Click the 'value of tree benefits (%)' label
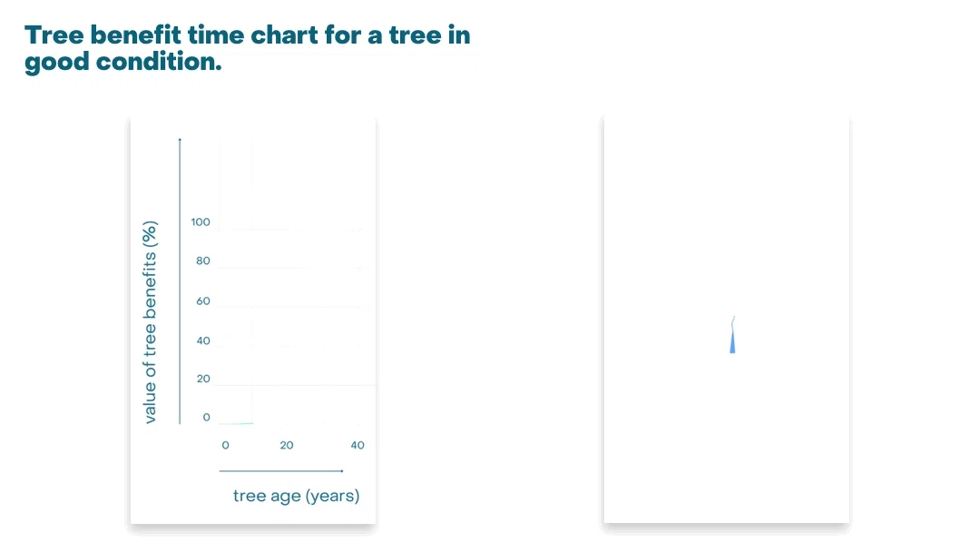 pyautogui.click(x=150, y=322)
